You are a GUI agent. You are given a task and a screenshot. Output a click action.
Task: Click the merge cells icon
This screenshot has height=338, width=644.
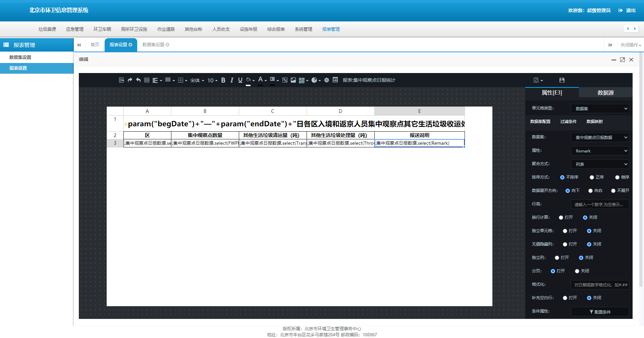[x=147, y=80]
